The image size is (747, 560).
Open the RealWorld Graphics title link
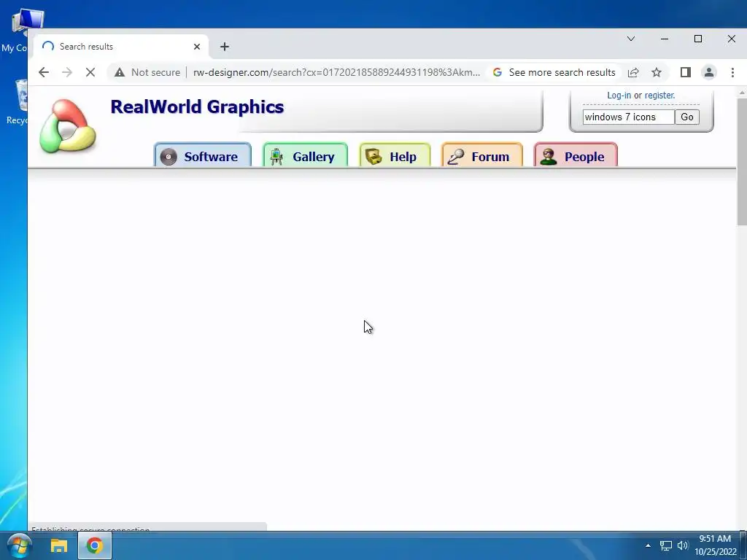[197, 106]
